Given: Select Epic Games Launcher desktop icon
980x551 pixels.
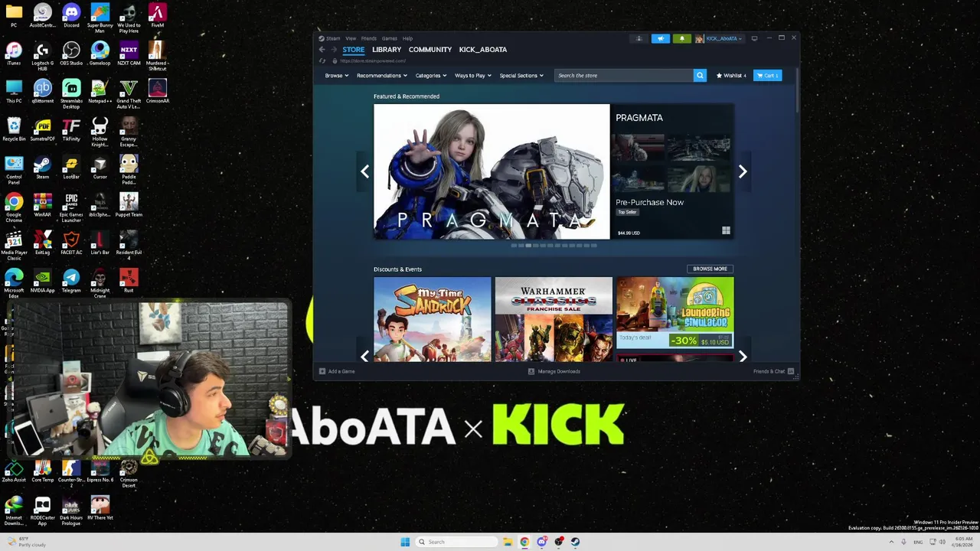Looking at the screenshot, I should tap(71, 207).
